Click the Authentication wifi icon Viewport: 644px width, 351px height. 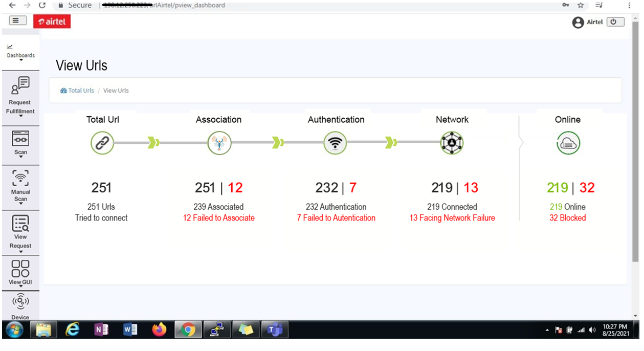(335, 143)
